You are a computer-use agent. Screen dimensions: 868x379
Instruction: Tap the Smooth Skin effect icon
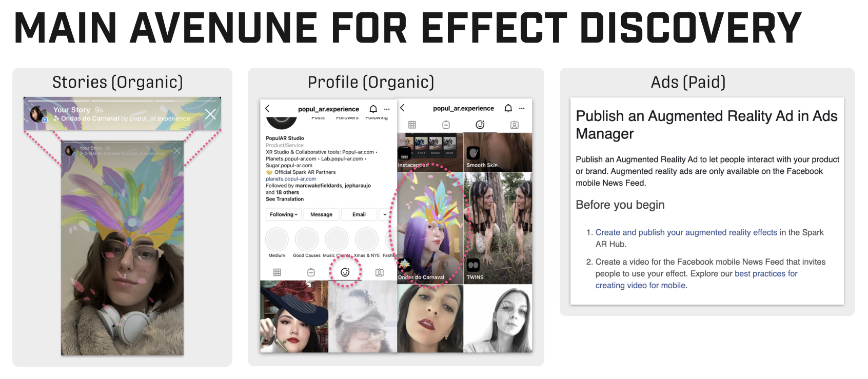[473, 153]
